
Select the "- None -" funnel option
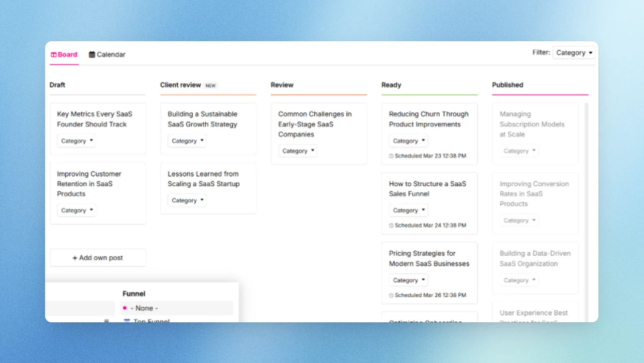tap(177, 308)
